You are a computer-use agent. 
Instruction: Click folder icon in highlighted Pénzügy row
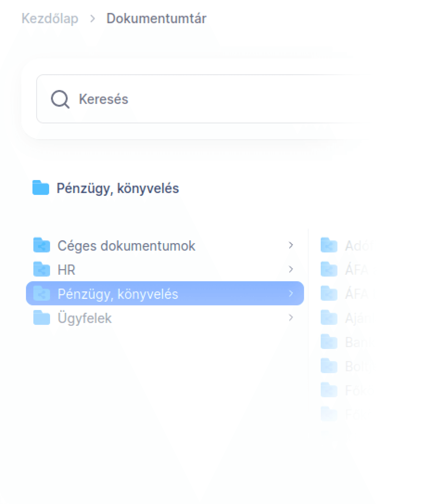coord(42,293)
